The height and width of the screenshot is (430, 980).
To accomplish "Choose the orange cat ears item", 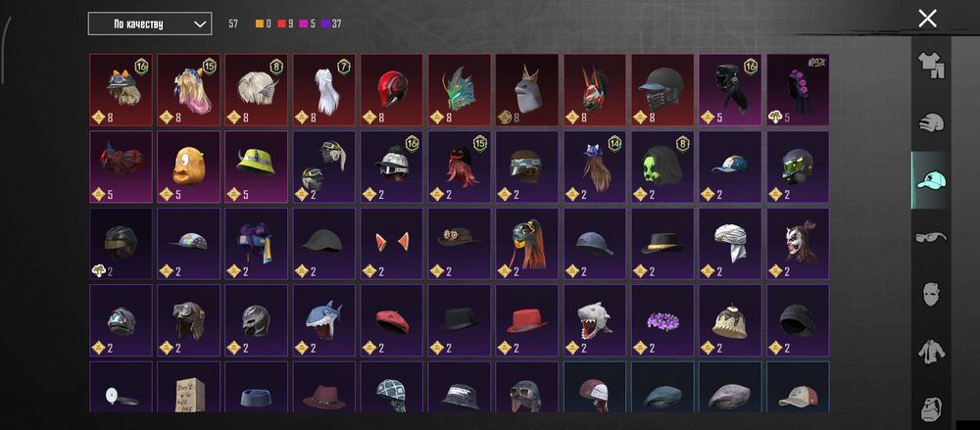I will click(x=392, y=244).
